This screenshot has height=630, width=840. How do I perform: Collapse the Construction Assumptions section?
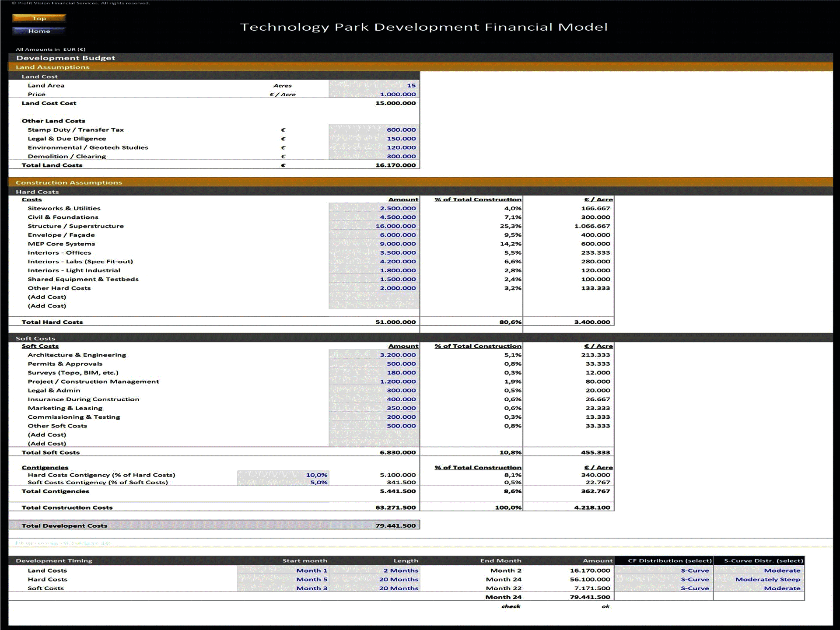(69, 182)
